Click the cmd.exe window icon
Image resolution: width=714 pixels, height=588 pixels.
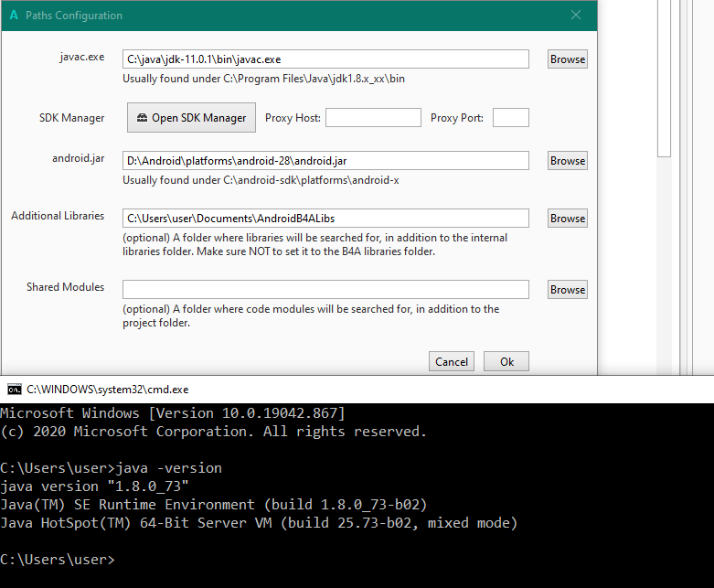(x=14, y=390)
